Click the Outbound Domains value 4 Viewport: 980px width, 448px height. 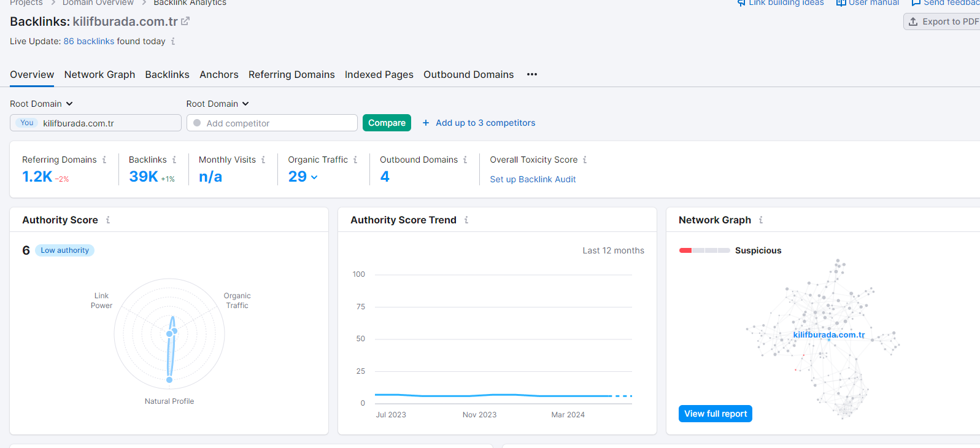point(385,177)
